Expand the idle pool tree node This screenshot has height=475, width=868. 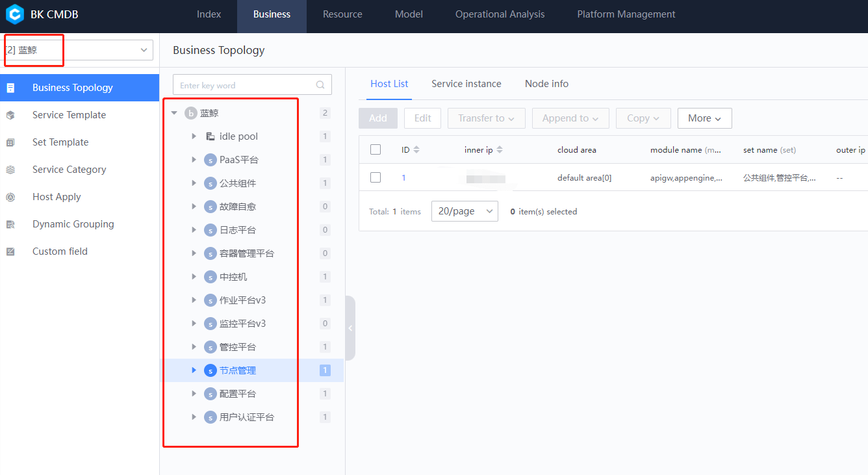(194, 136)
